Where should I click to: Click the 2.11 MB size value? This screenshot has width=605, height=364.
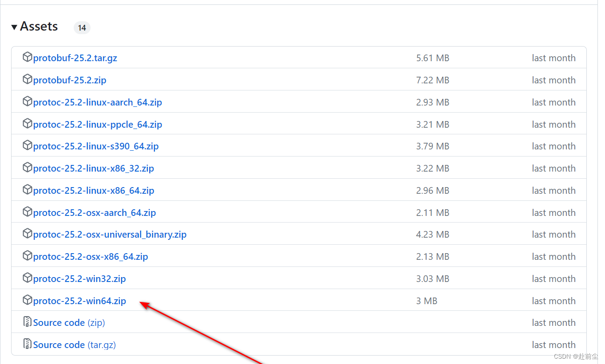pos(433,213)
